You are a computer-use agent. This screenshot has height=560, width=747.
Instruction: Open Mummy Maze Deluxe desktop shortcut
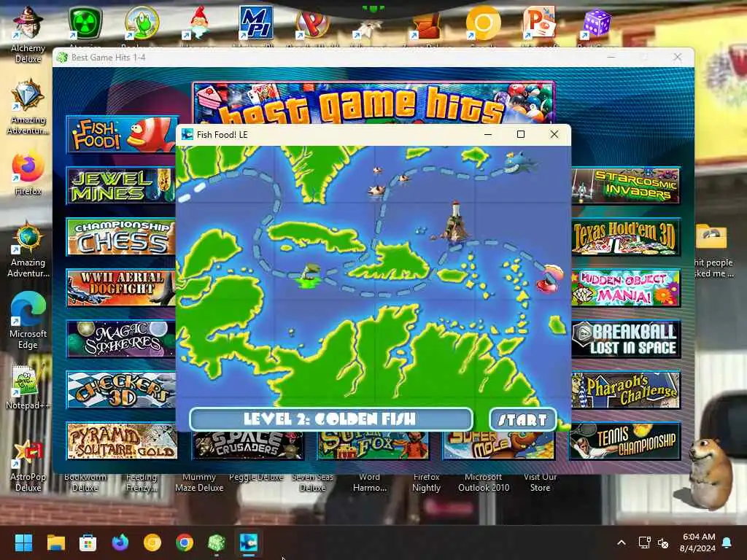coord(199,483)
